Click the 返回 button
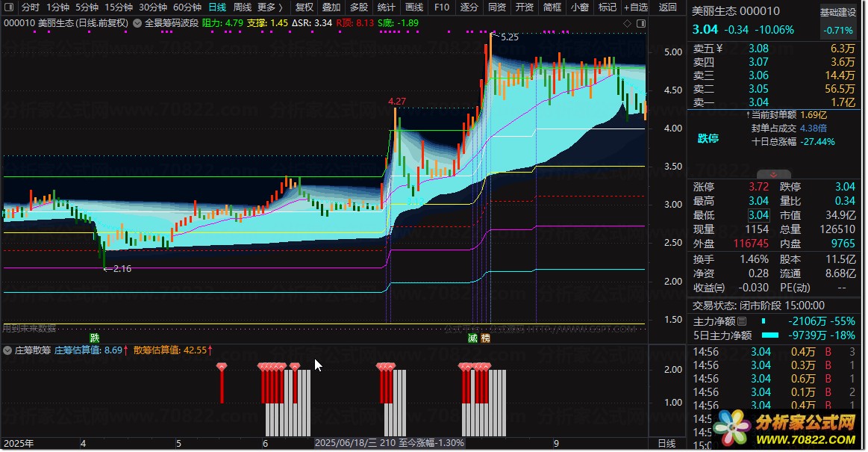The width and height of the screenshot is (868, 452). [x=668, y=7]
